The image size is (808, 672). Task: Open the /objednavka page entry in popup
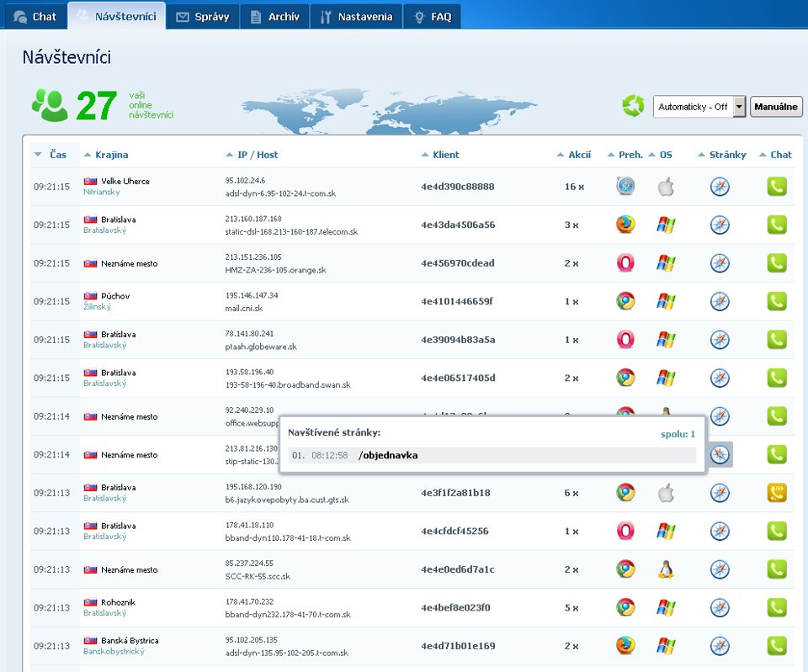[x=388, y=455]
